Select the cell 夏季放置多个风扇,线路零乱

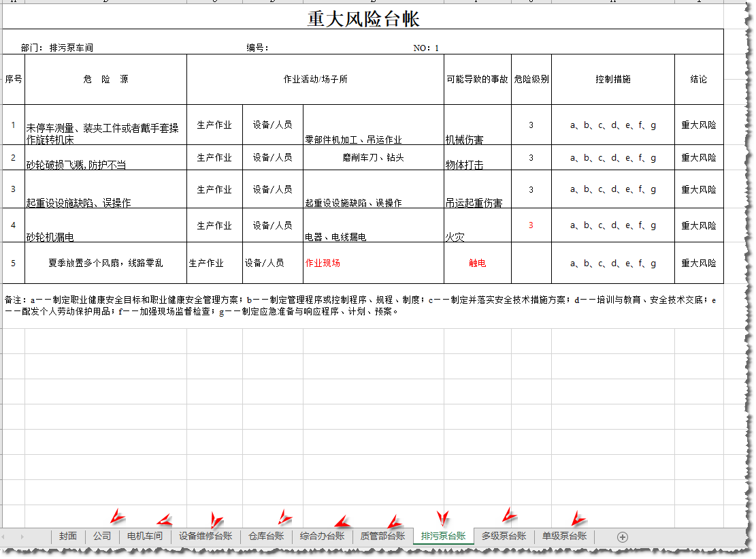[x=105, y=263]
